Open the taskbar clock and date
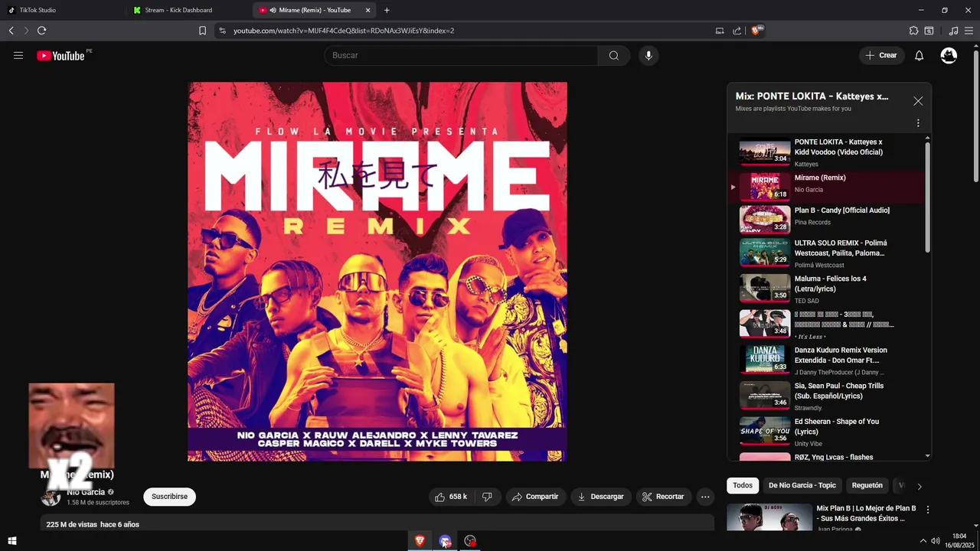 (959, 541)
